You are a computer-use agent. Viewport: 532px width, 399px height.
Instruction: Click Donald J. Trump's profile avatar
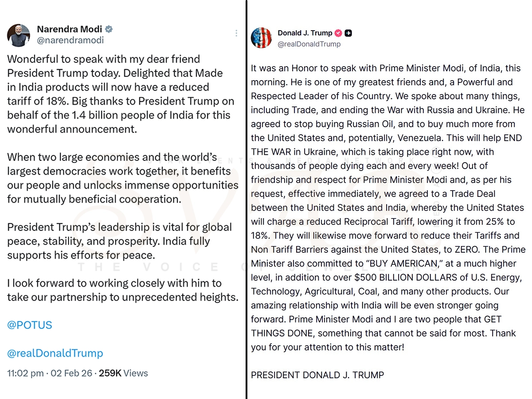262,38
